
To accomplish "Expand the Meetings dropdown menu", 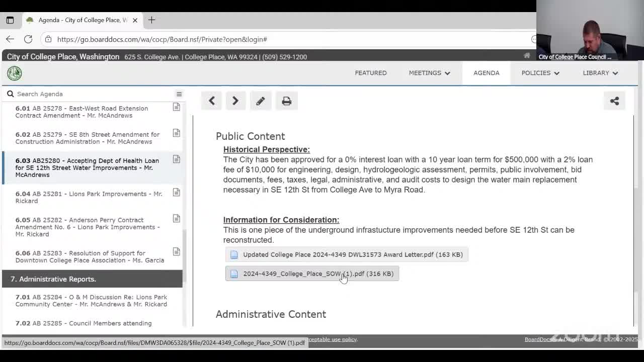I will coord(429,73).
